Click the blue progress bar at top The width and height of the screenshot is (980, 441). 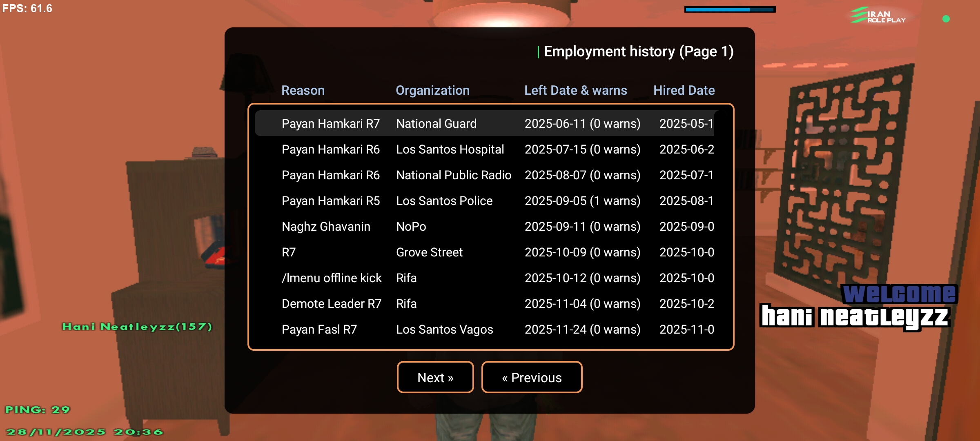pos(730,9)
